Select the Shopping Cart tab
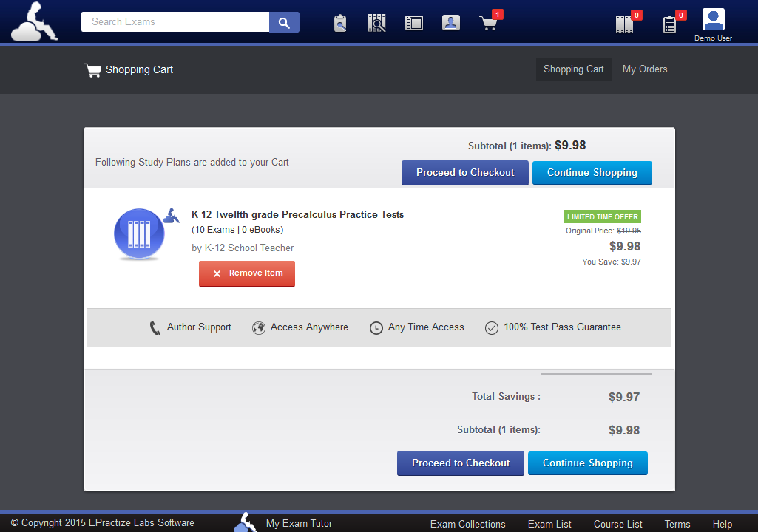This screenshot has height=532, width=758. coord(573,69)
